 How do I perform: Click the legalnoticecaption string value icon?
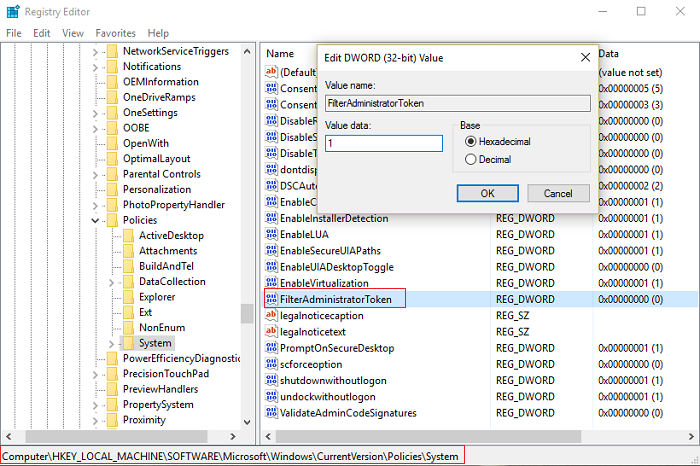coord(271,315)
